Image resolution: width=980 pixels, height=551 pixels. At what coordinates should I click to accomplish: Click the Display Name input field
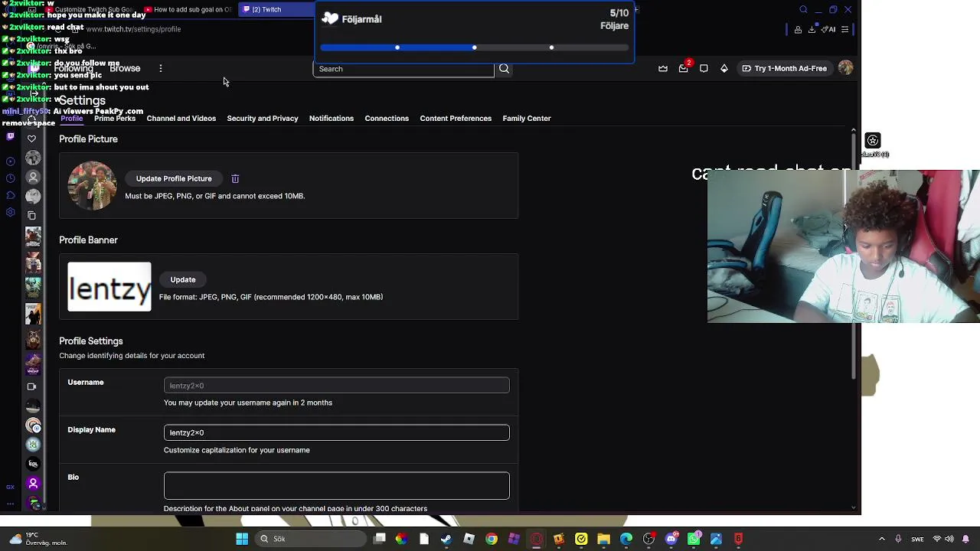click(336, 433)
